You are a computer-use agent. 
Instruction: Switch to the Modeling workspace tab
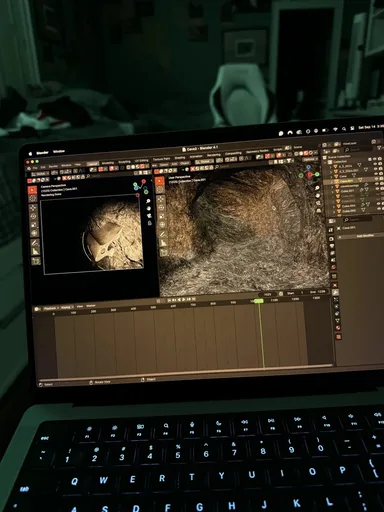(107, 163)
